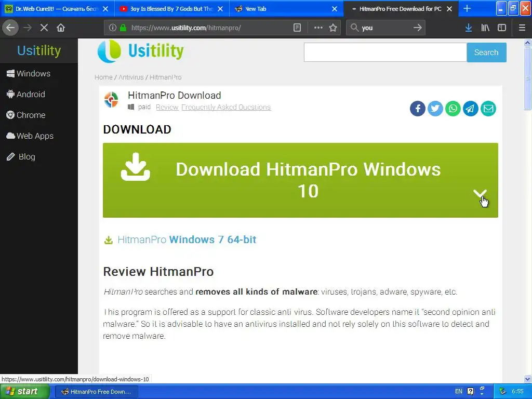Image resolution: width=532 pixels, height=399 pixels.
Task: Click the Usitility logo in page header
Action: [x=140, y=51]
